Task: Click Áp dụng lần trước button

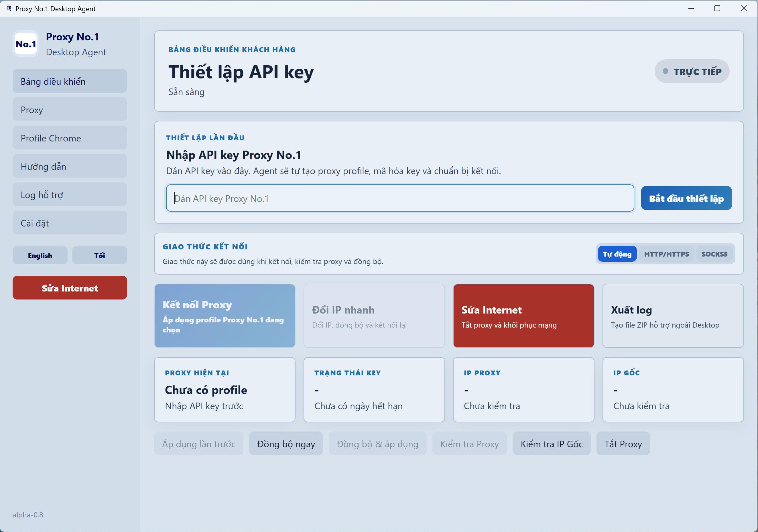Action: coord(199,444)
